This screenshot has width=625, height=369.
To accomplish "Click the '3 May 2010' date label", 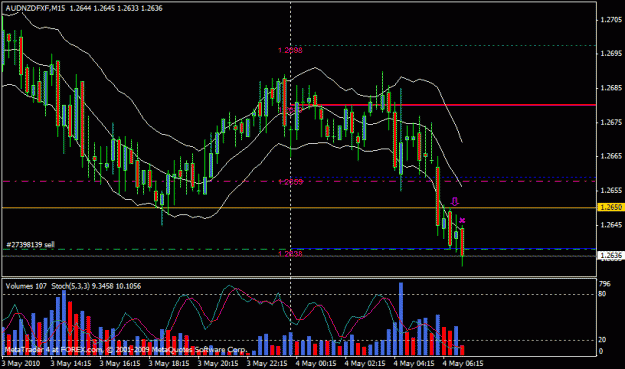I will pos(21,363).
